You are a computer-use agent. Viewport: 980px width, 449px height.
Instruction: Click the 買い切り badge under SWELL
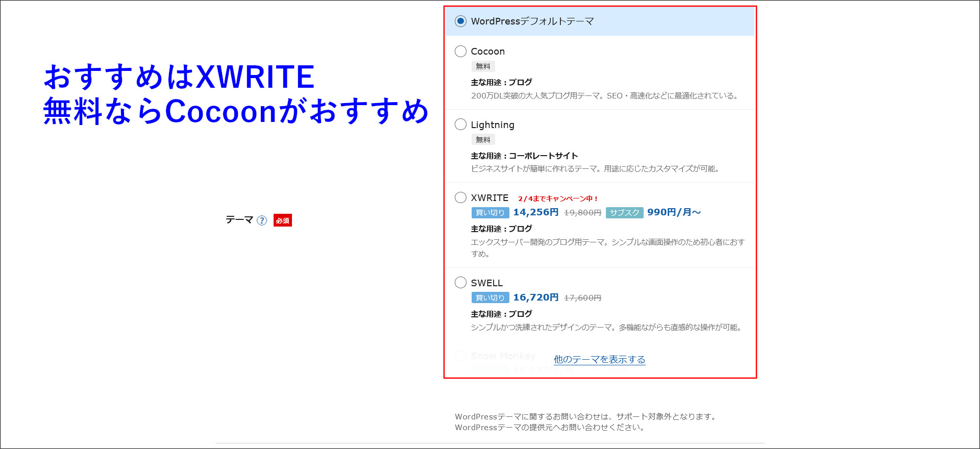tap(490, 298)
